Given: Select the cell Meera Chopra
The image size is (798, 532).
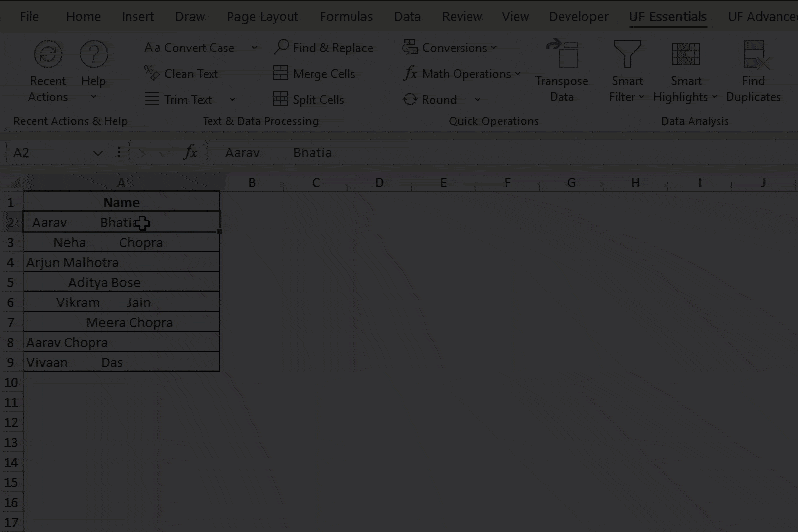Looking at the screenshot, I should click(121, 322).
